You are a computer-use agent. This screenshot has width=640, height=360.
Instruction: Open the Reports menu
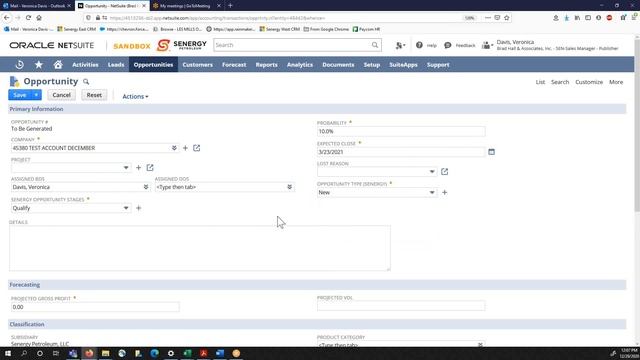point(267,64)
